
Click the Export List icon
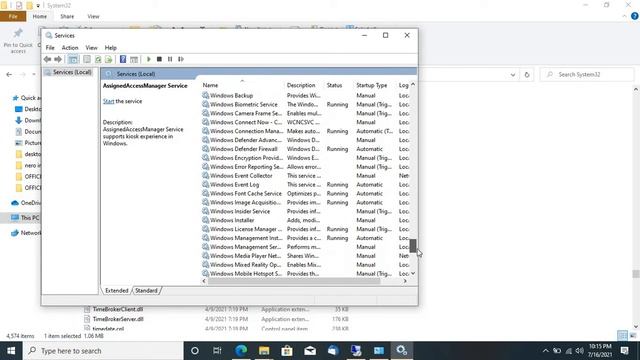point(109,59)
